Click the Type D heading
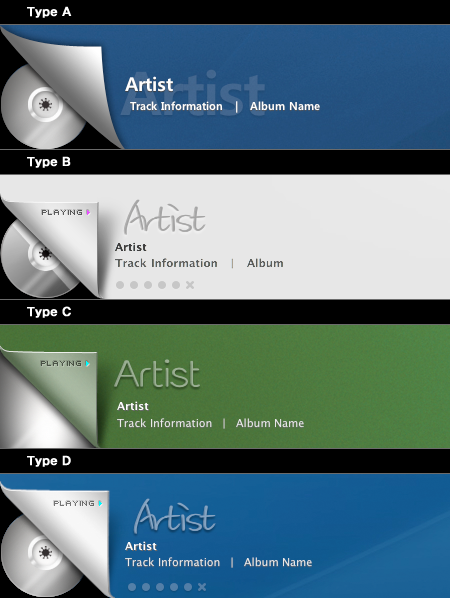 (49, 461)
